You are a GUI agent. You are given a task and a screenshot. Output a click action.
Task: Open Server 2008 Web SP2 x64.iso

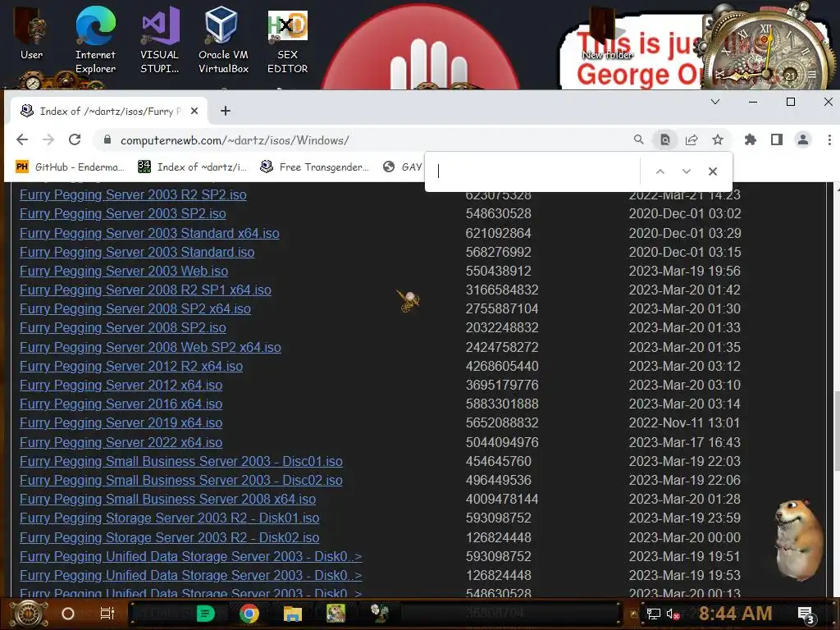(x=151, y=347)
